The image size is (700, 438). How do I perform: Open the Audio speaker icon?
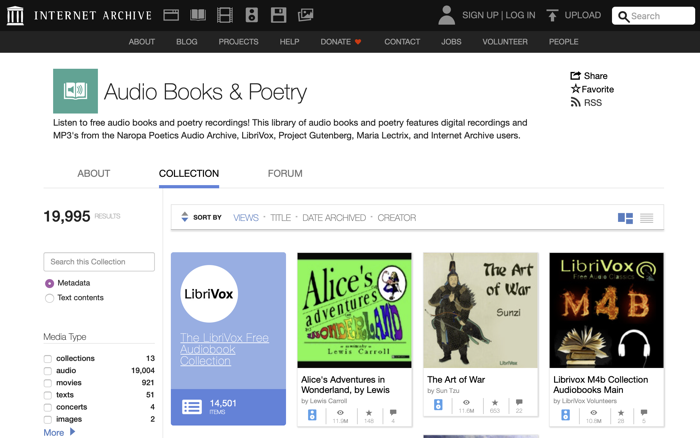[252, 15]
